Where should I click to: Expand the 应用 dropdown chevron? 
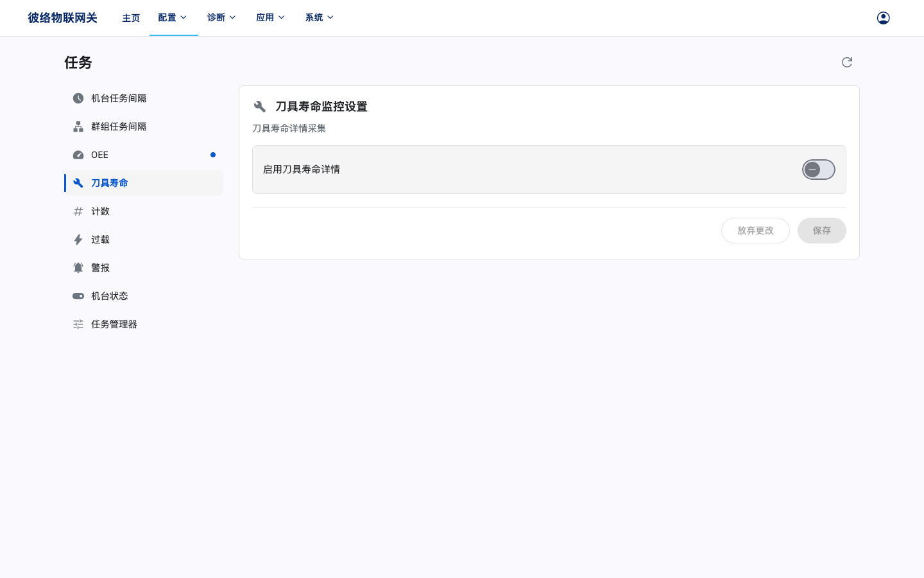pyautogui.click(x=281, y=18)
